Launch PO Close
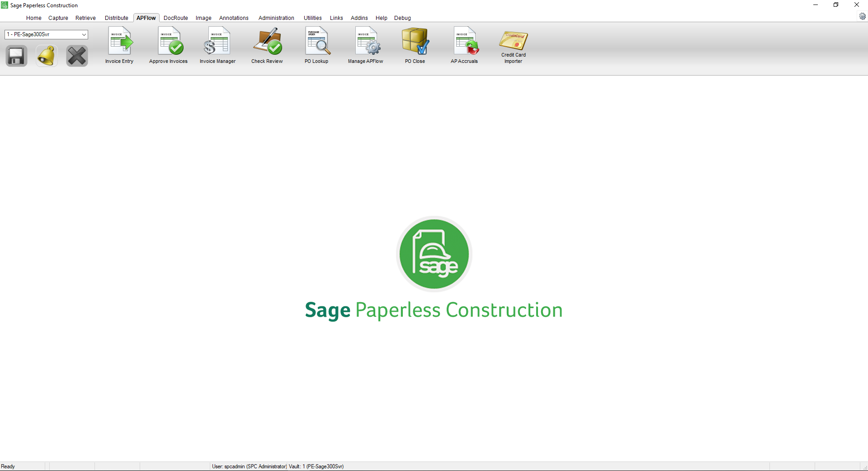 (x=415, y=46)
